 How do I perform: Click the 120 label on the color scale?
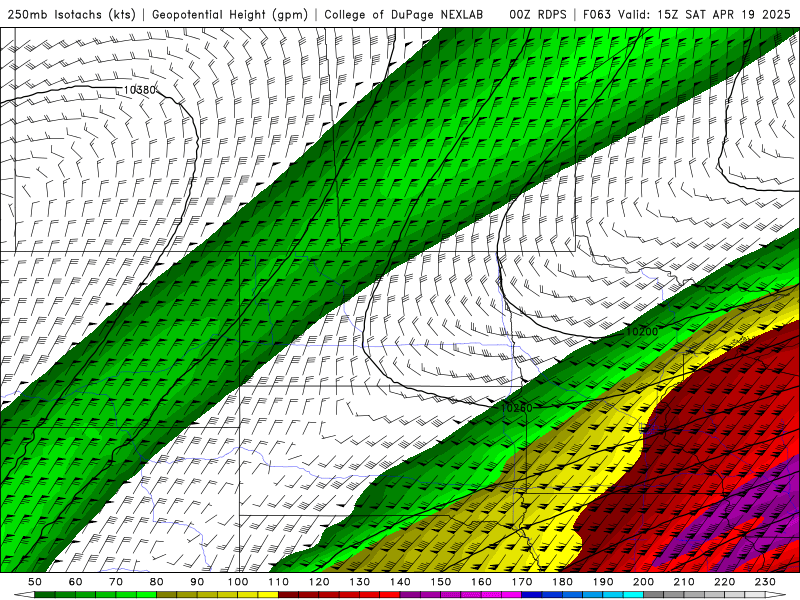[x=319, y=582]
